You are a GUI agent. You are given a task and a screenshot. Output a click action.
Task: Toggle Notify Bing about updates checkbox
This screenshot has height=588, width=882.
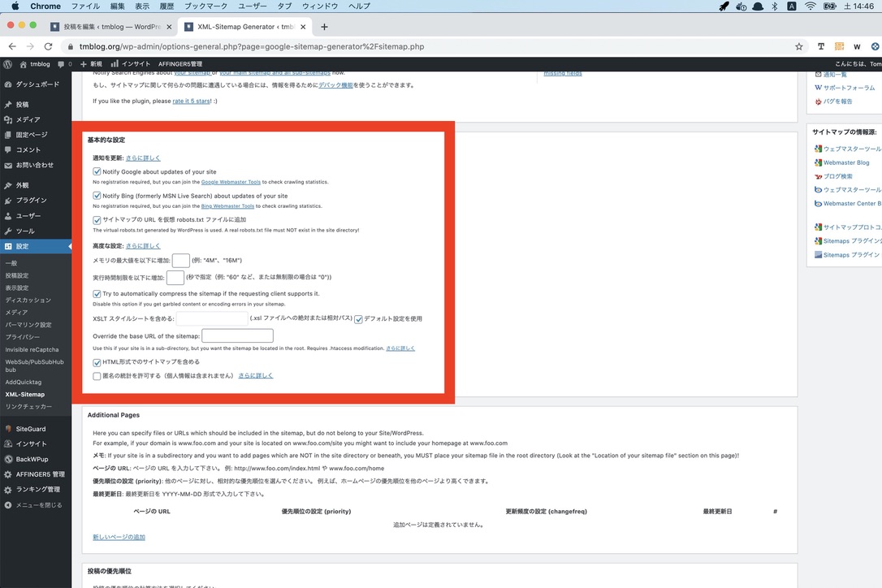97,196
